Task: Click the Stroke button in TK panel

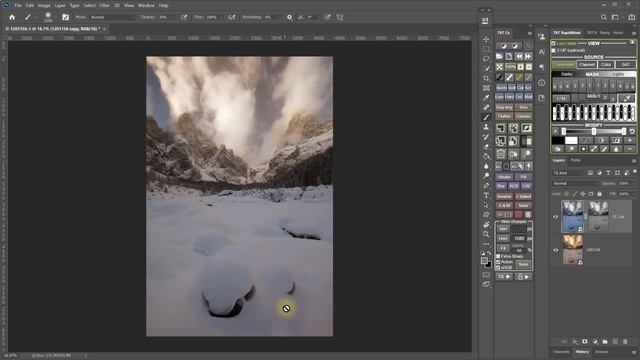Action: [x=504, y=177]
